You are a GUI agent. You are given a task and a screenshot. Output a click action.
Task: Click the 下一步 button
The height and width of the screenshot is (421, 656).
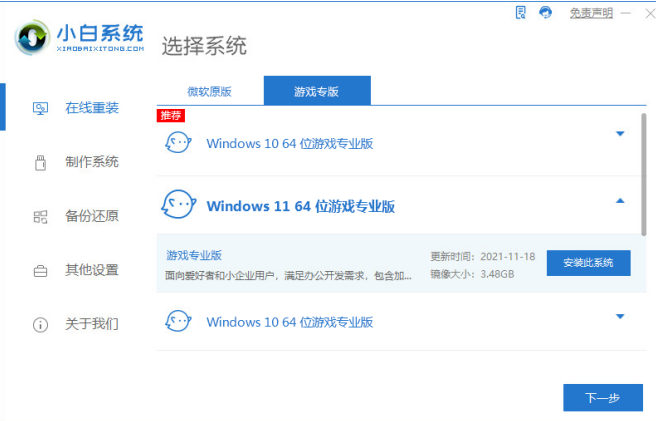tap(603, 398)
